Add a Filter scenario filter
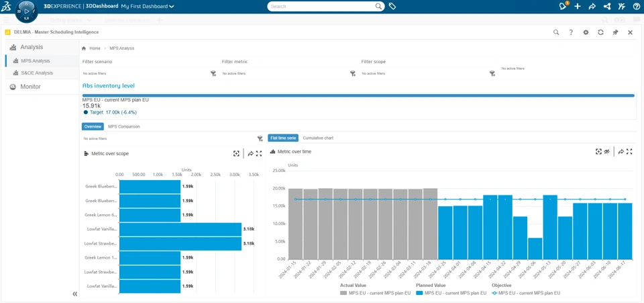The width and height of the screenshot is (644, 303). pyautogui.click(x=213, y=73)
